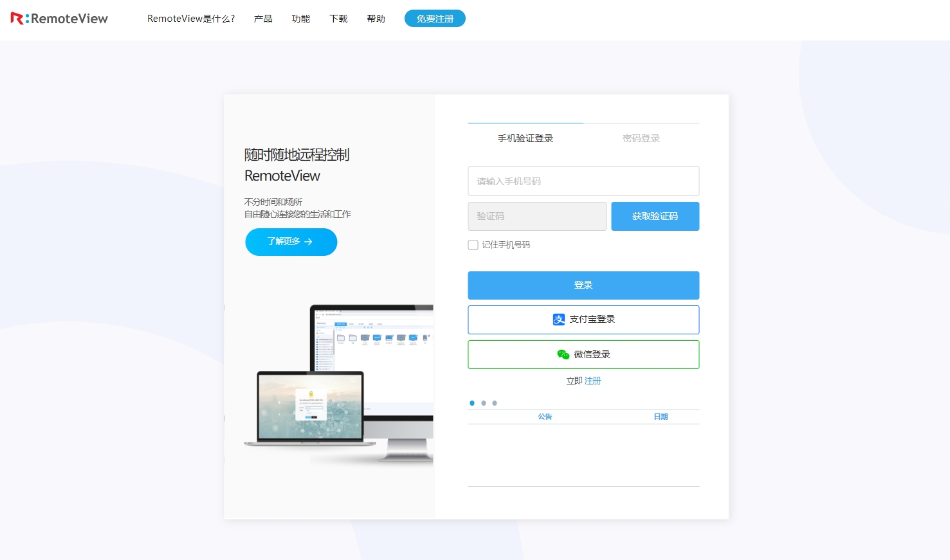The image size is (950, 560).
Task: Open the RemoteView是什么? menu item
Action: 191,19
